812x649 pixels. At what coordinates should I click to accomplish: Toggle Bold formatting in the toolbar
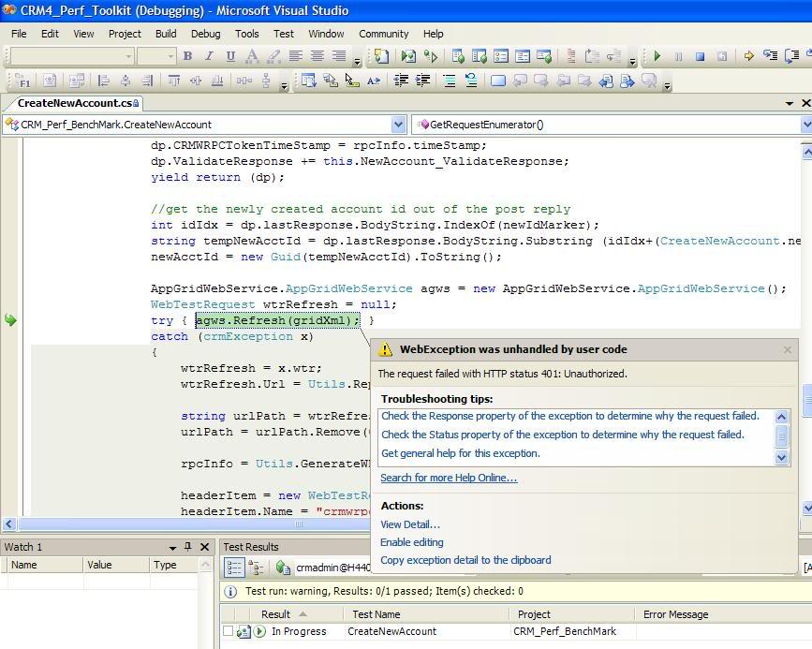[x=188, y=56]
